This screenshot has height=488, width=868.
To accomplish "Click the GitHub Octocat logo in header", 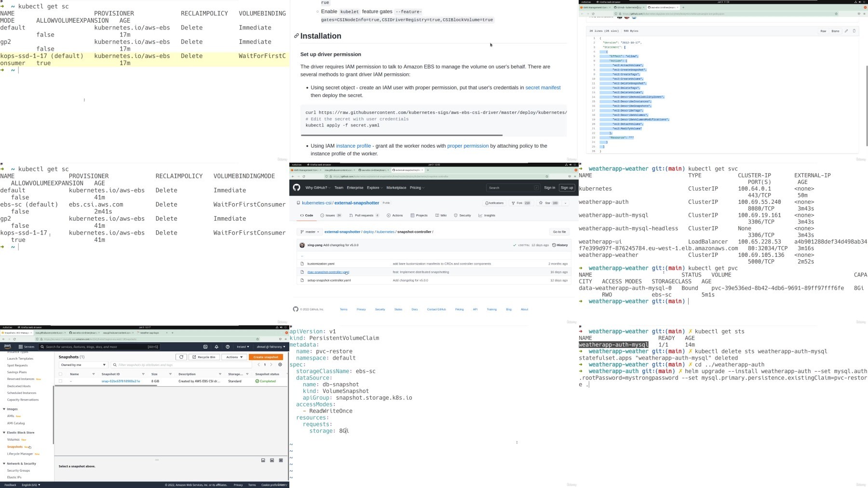I will pos(297,188).
